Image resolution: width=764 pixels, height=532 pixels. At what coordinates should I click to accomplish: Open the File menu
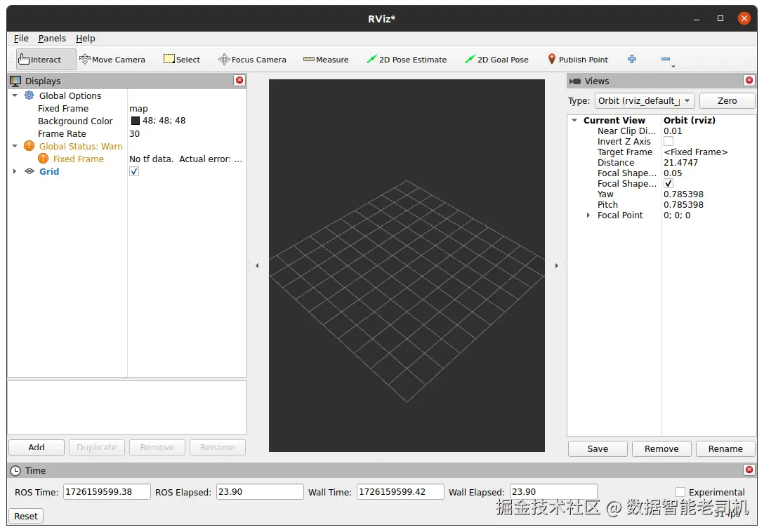pos(21,38)
